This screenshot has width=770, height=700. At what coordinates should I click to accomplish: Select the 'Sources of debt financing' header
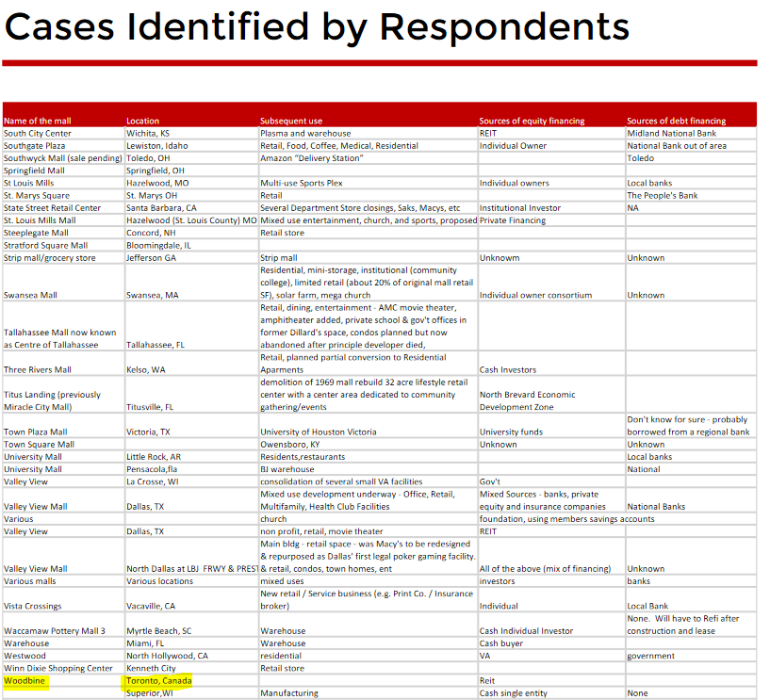tap(676, 121)
